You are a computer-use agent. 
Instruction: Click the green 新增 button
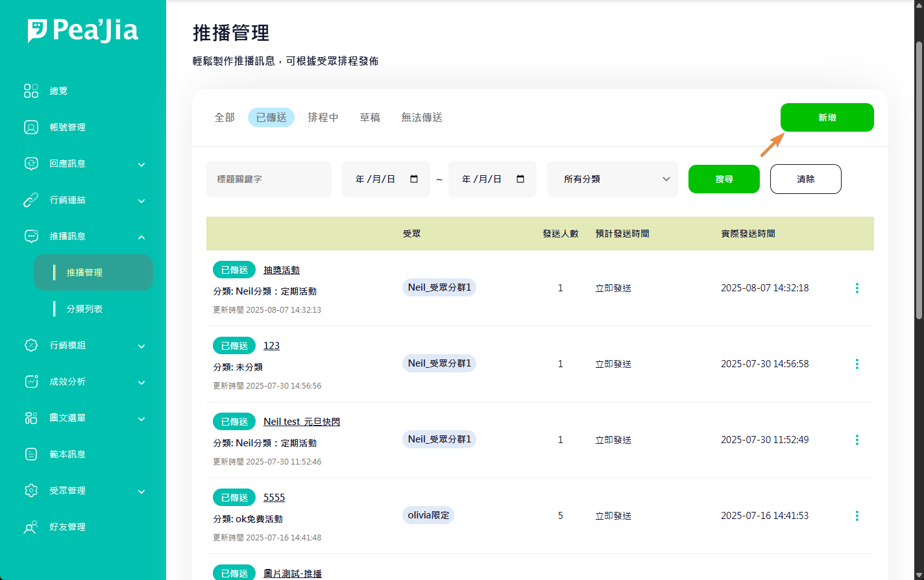coord(827,117)
